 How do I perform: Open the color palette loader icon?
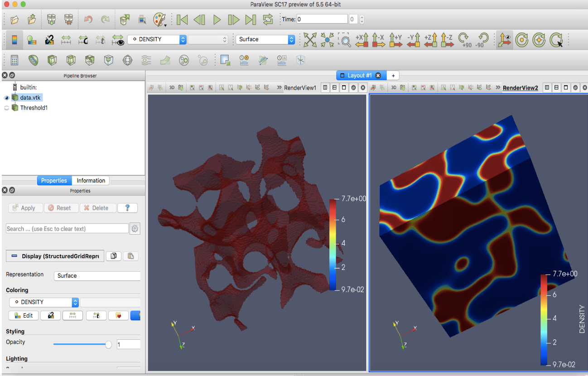pyautogui.click(x=159, y=19)
